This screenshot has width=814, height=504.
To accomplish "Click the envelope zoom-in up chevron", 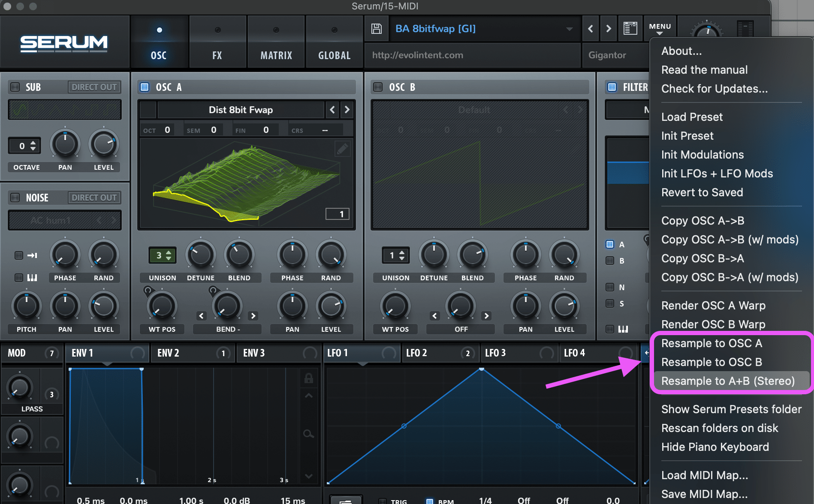I will click(x=308, y=396).
